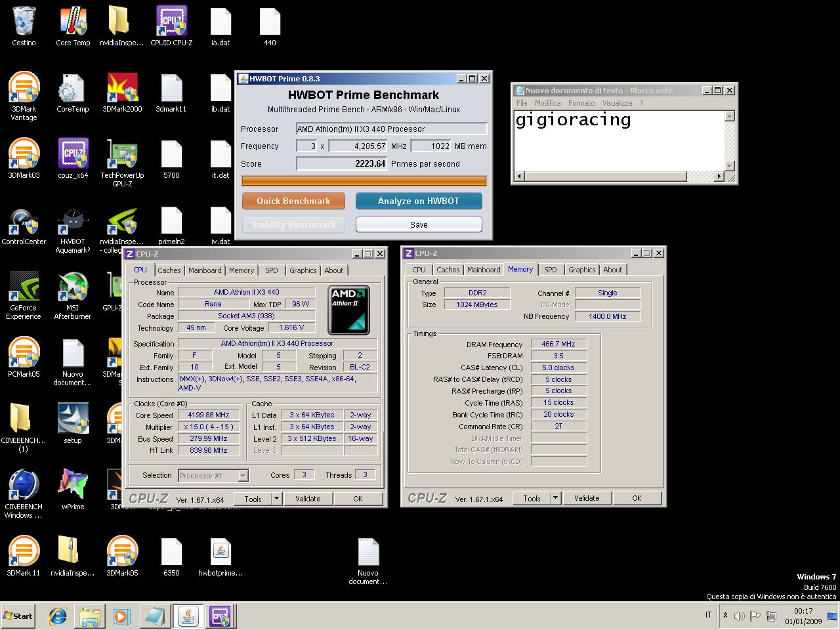Open Formato menu in Blocco note
The image size is (840, 630).
tap(581, 103)
